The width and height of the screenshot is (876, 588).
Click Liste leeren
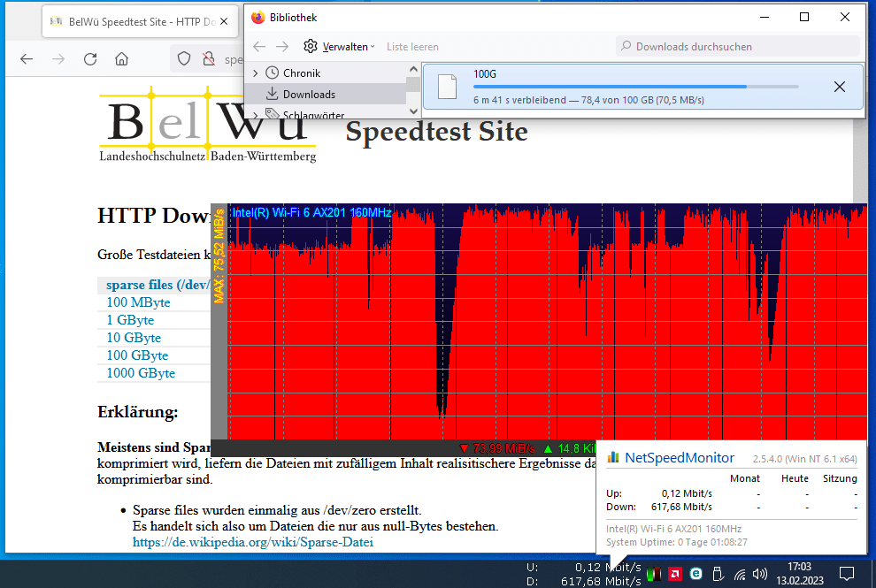[x=412, y=47]
